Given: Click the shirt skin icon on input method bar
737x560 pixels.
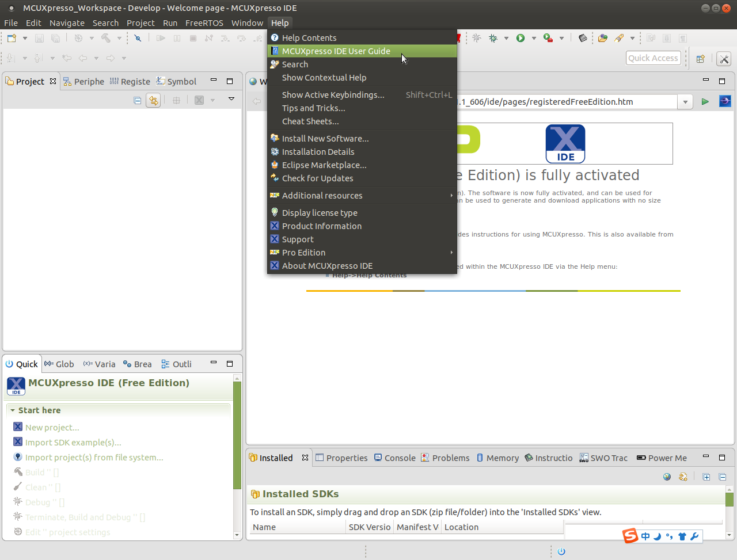Looking at the screenshot, I should coord(682,536).
